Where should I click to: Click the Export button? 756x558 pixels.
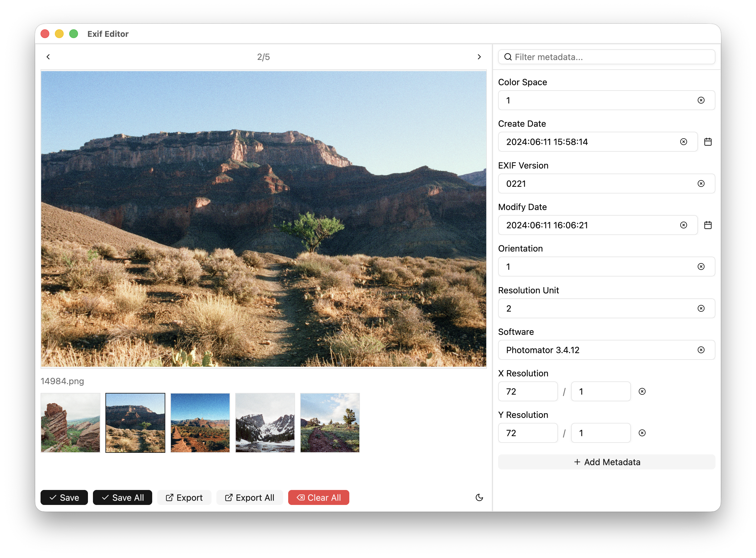point(184,497)
